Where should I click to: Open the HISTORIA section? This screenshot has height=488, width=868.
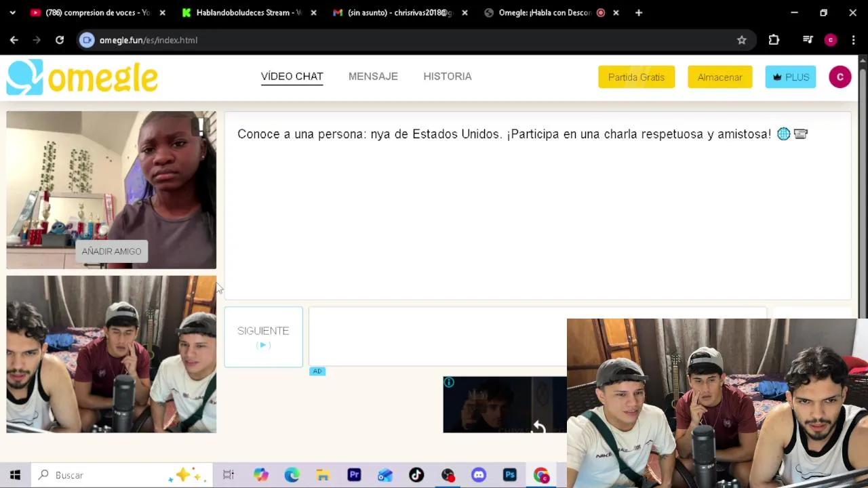pos(448,77)
